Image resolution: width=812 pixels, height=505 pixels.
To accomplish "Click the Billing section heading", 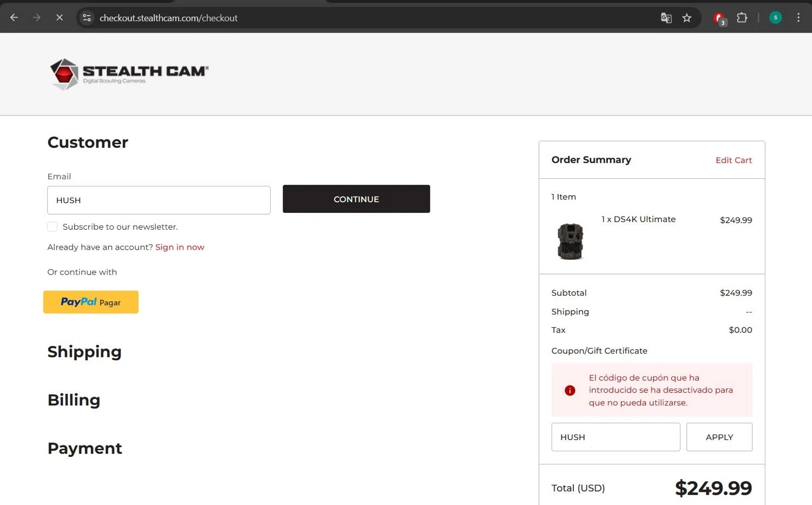I will 74,400.
